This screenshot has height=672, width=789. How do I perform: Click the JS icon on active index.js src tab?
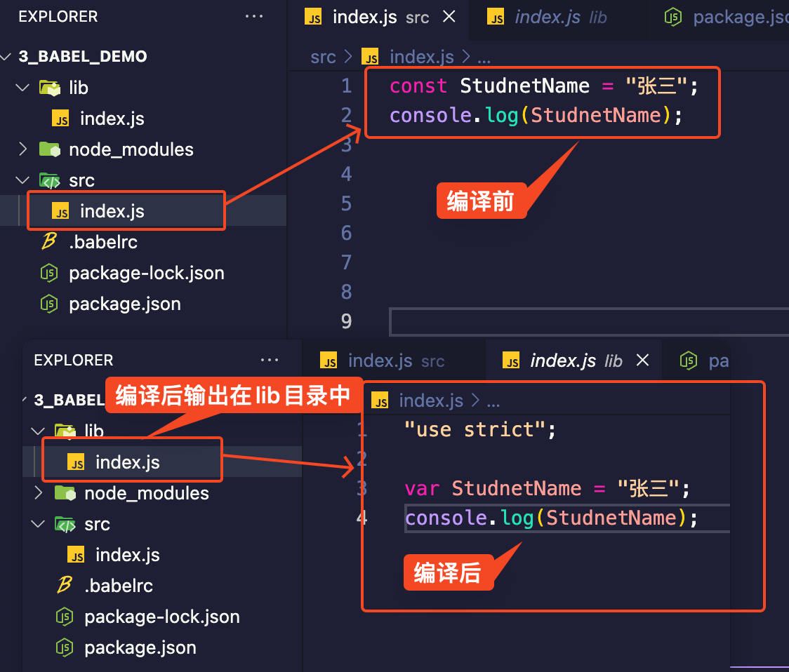pyautogui.click(x=313, y=18)
